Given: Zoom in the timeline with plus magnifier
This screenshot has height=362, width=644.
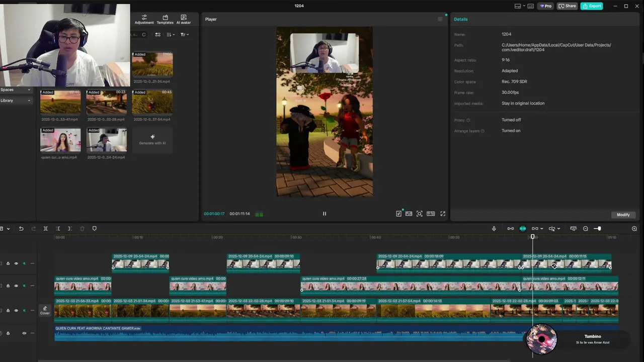Looking at the screenshot, I should coord(634,229).
